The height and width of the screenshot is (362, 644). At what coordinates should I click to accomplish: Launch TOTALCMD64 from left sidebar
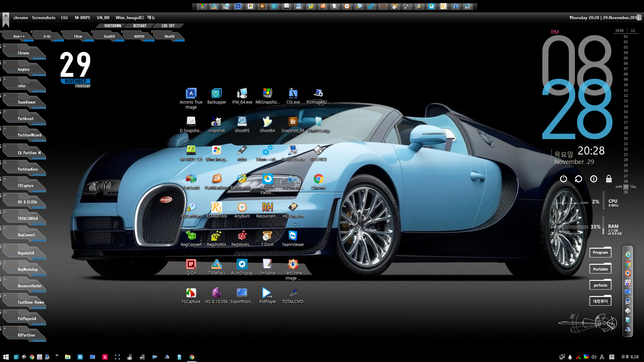tap(24, 218)
